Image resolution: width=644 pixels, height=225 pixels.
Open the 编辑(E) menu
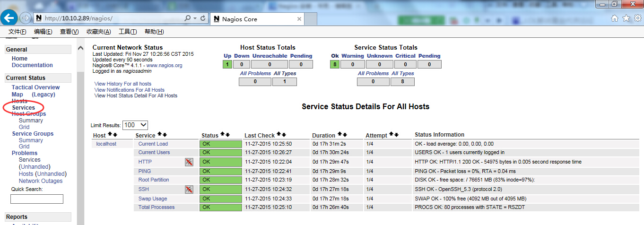(43, 32)
